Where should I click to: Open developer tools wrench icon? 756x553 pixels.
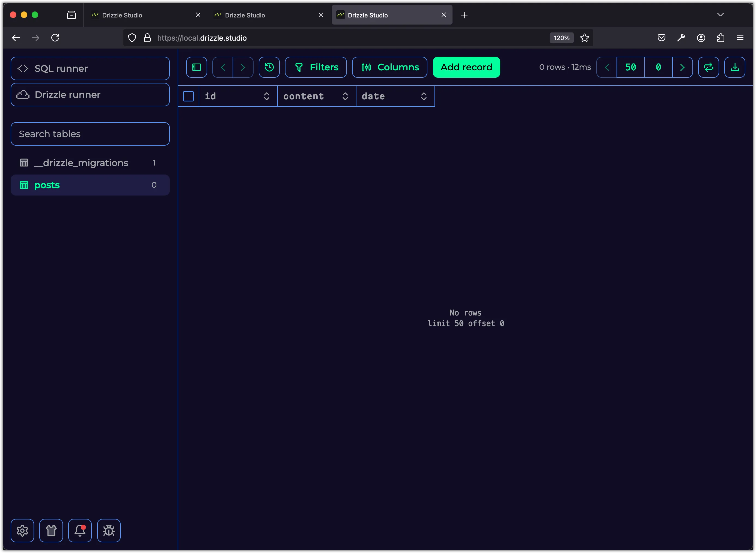(x=681, y=38)
